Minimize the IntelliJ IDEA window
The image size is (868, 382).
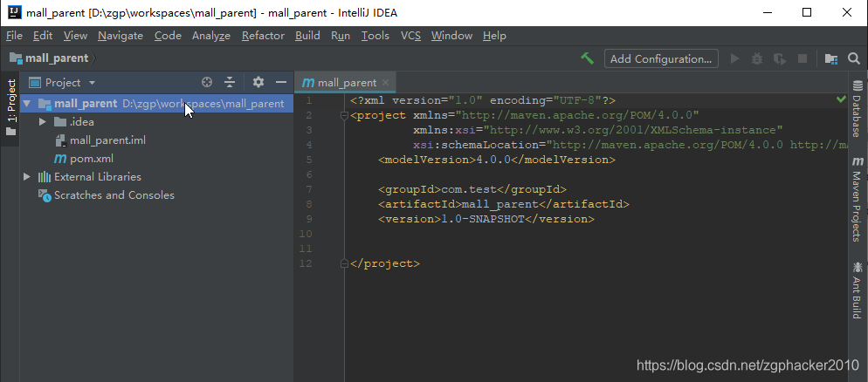[x=766, y=12]
